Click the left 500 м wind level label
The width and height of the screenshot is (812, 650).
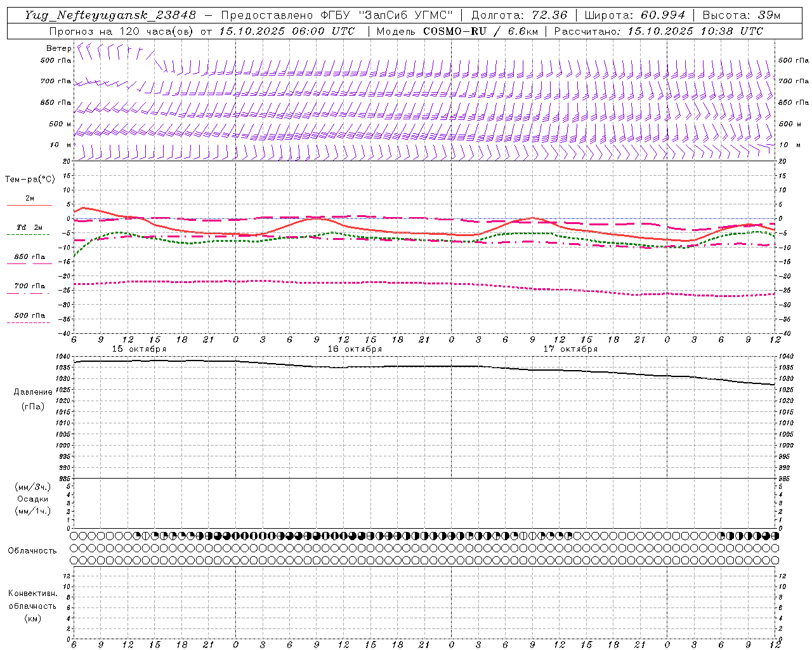pos(60,124)
